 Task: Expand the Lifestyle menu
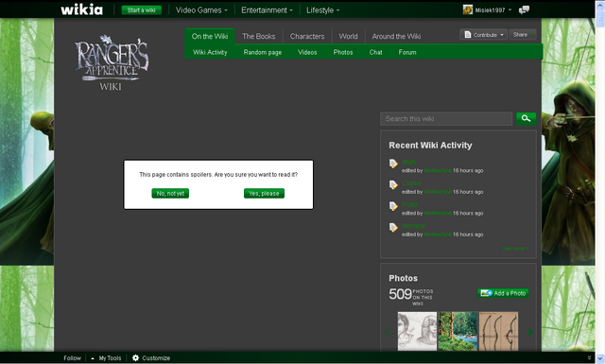323,10
